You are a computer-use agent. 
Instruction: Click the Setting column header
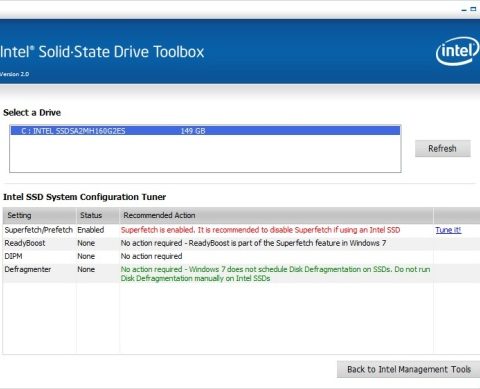tap(40, 215)
